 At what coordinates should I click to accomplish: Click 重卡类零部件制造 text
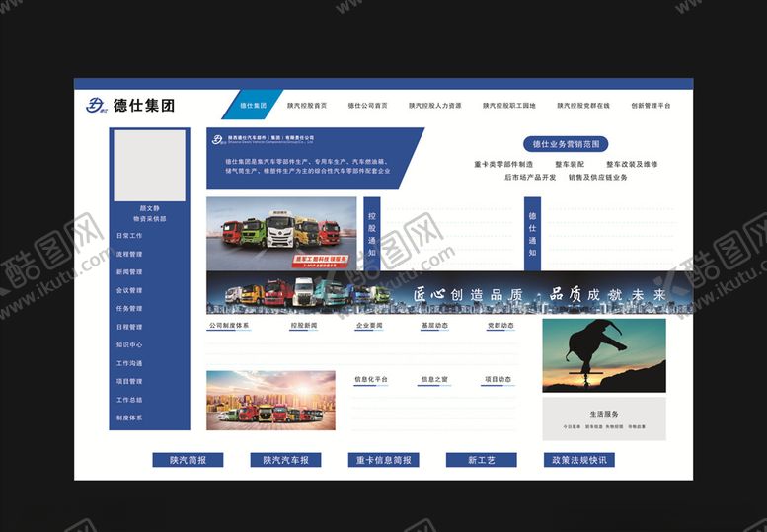point(503,164)
